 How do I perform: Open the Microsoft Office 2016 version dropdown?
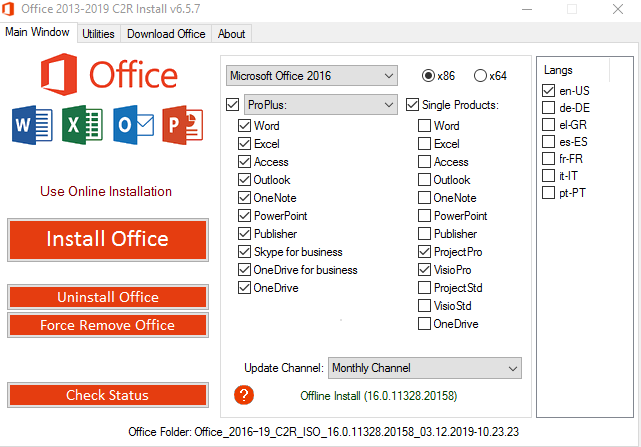click(x=312, y=76)
